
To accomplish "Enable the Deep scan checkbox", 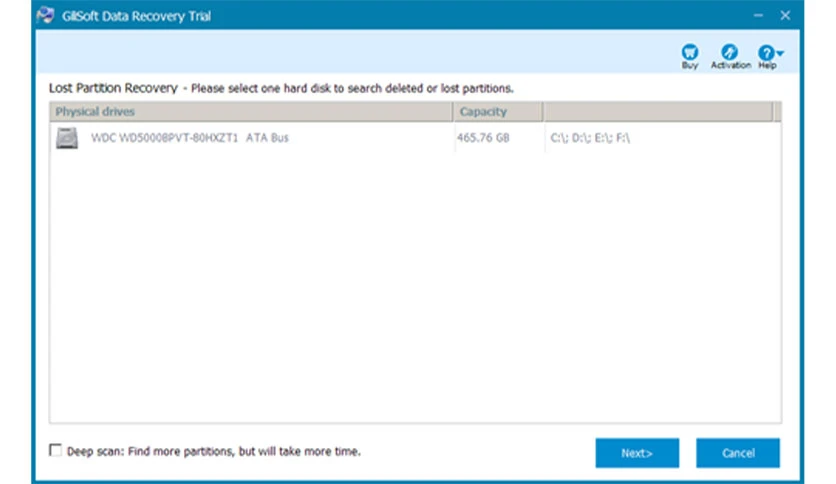I will [x=55, y=450].
